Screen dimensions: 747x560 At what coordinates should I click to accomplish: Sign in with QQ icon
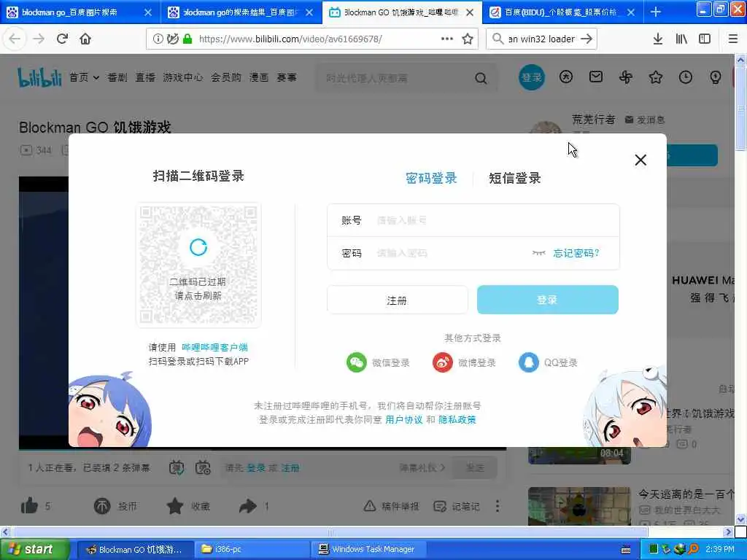(528, 362)
